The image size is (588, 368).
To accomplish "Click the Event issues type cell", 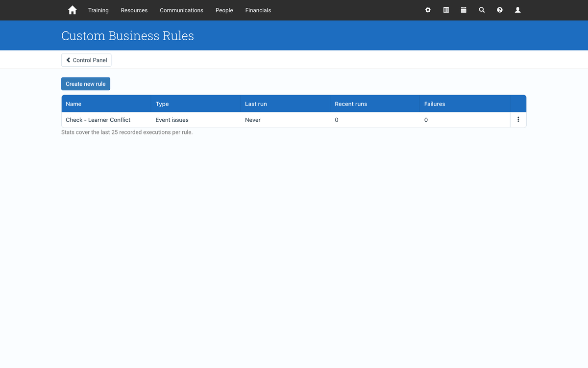I will coord(172,120).
